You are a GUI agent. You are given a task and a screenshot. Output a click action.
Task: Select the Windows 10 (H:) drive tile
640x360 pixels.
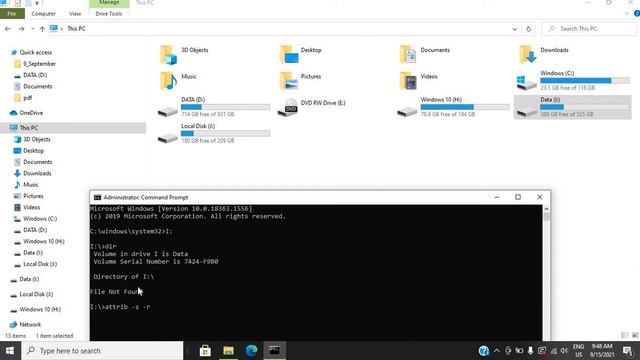tap(453, 107)
